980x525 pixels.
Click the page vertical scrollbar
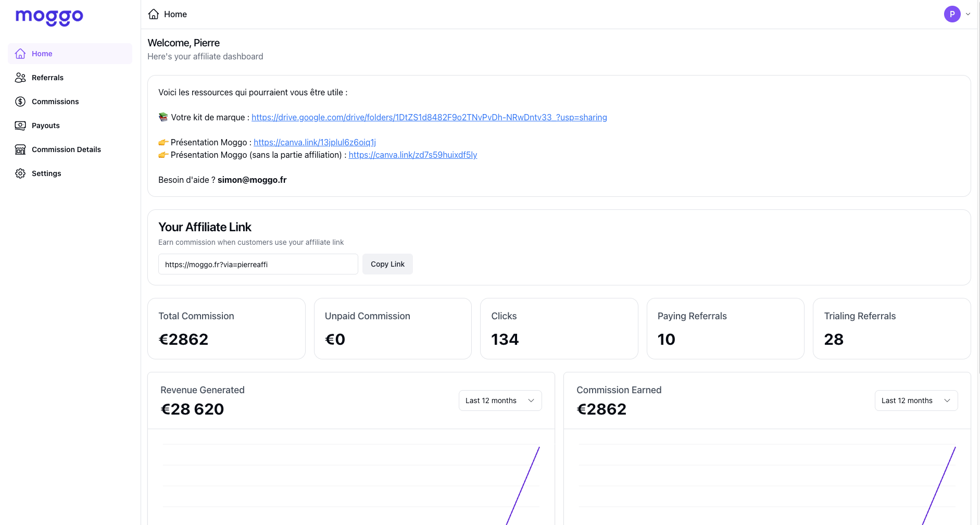click(x=978, y=186)
